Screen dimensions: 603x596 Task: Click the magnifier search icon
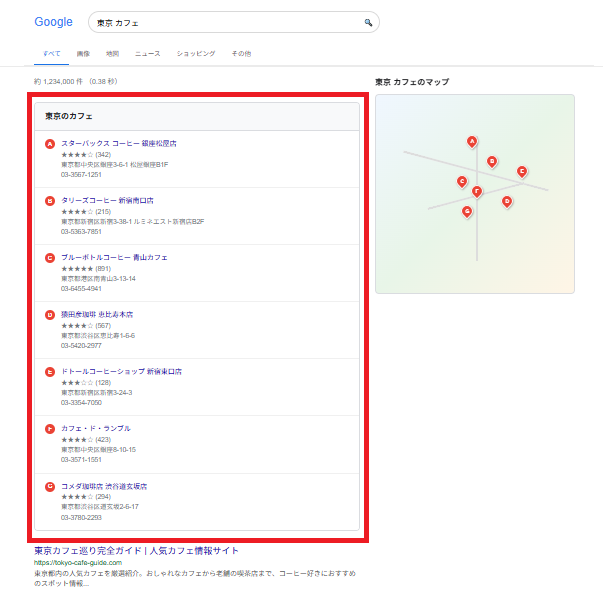pos(368,22)
